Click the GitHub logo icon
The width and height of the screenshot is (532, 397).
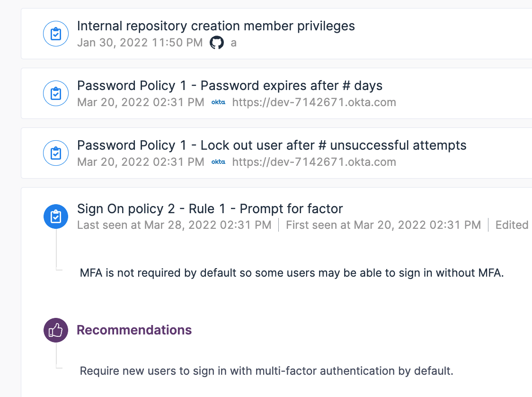(x=217, y=43)
